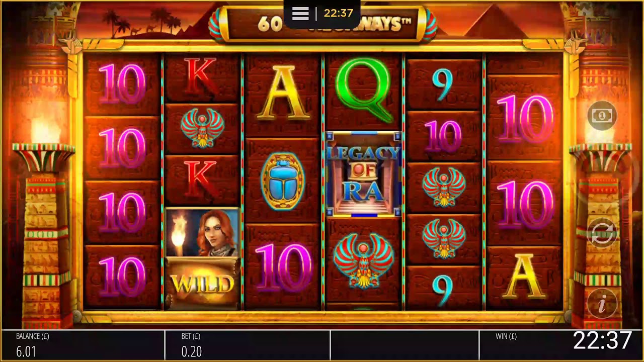The height and width of the screenshot is (362, 644).
Task: Click the top red K symbol
Action: pos(201,78)
